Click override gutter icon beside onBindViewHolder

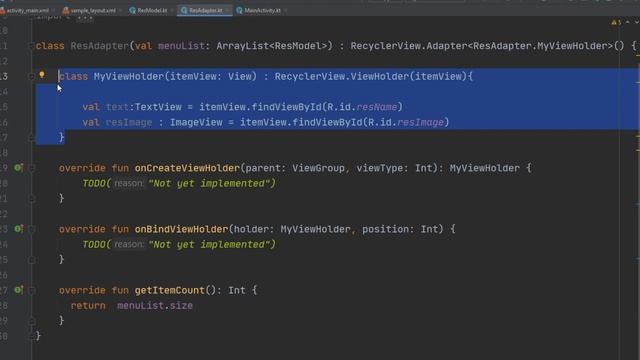(18, 229)
